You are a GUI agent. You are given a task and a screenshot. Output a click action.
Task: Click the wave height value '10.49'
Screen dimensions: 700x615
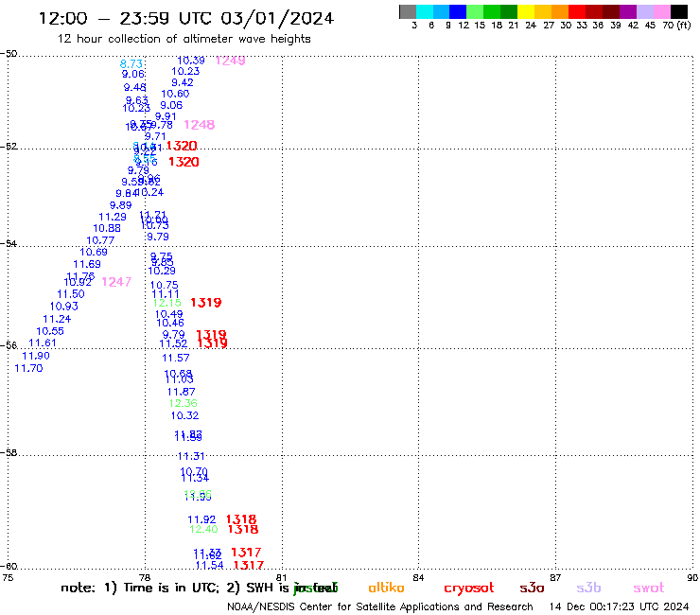point(168,314)
